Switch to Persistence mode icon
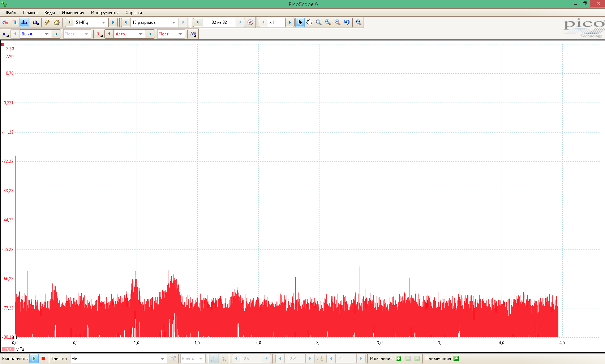Screen dimensions: 605x364 15,22
